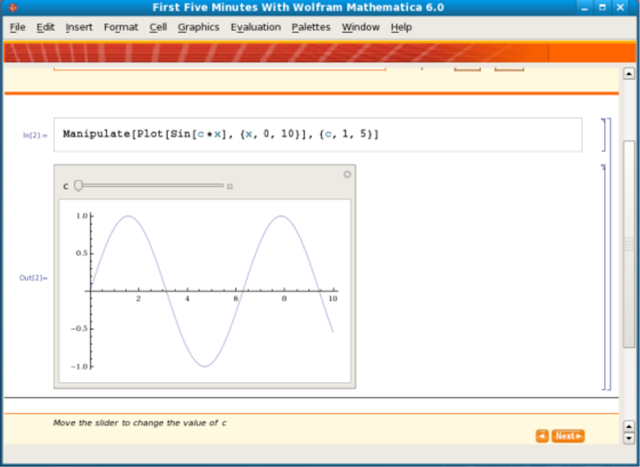This screenshot has height=467, width=640.
Task: Click inside the Manipulate input cell
Action: pos(318,135)
